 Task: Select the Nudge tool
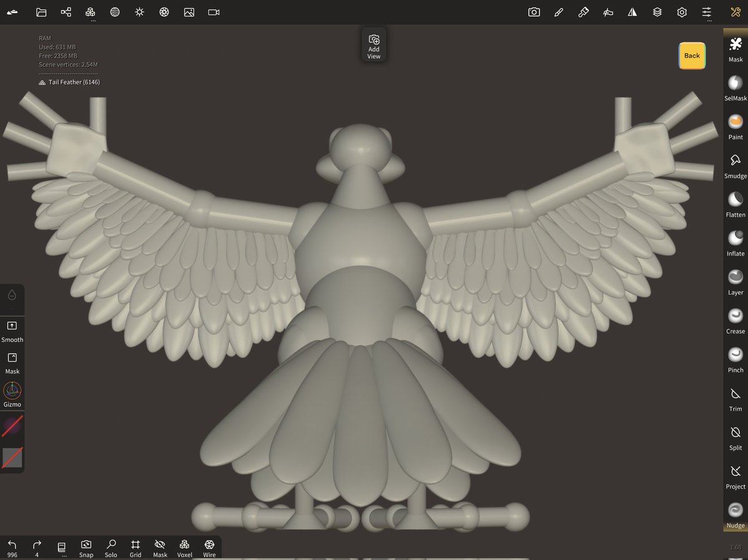pyautogui.click(x=736, y=515)
